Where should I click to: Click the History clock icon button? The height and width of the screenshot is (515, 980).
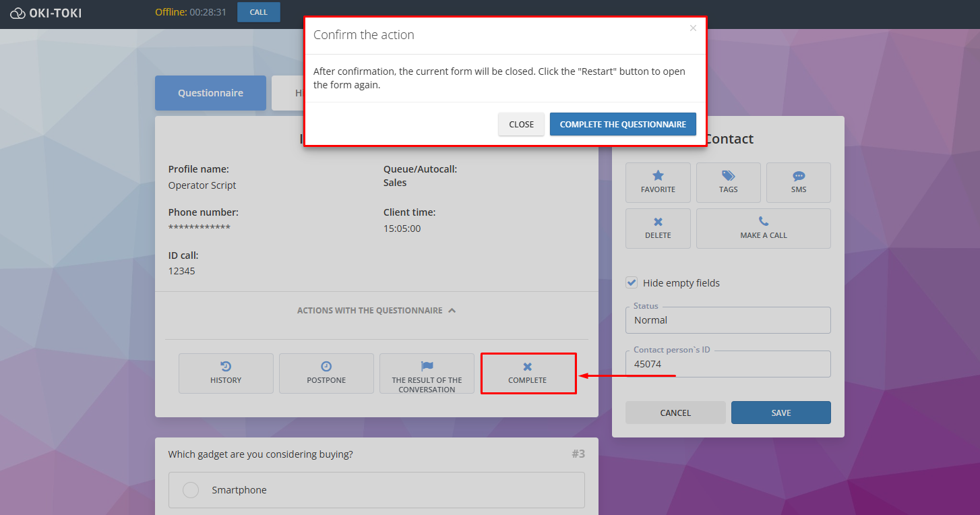point(226,373)
